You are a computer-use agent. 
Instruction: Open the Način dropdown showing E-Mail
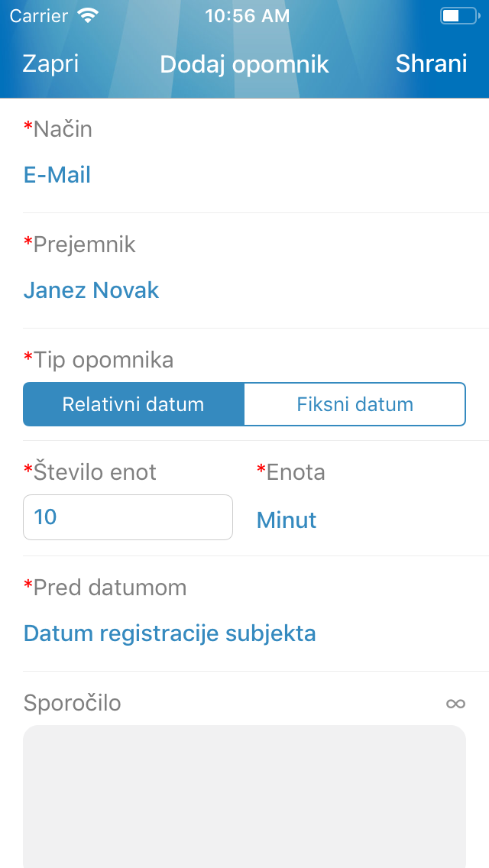tap(57, 175)
